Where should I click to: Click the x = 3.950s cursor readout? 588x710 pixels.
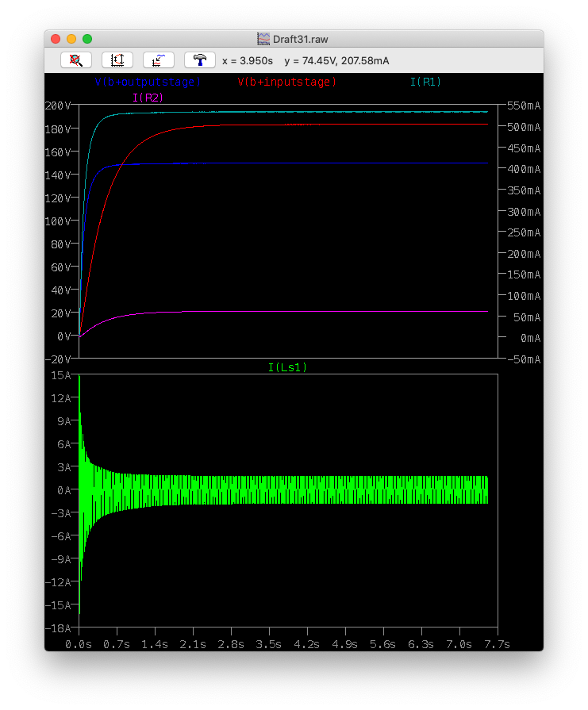point(248,60)
